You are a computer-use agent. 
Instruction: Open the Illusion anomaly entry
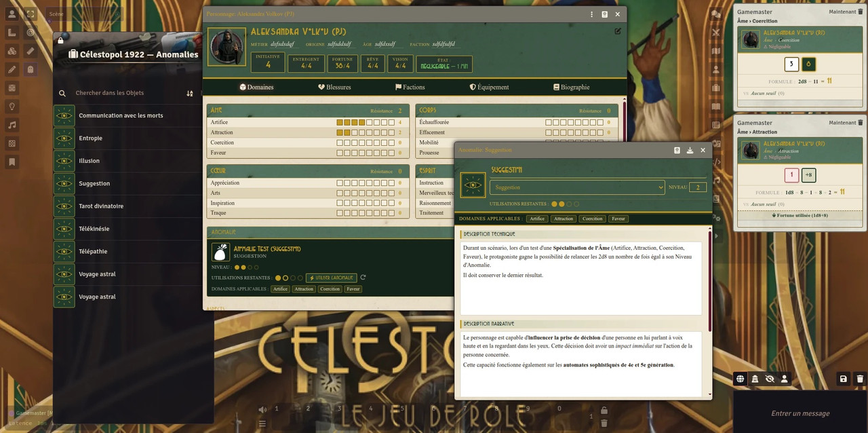coord(127,161)
